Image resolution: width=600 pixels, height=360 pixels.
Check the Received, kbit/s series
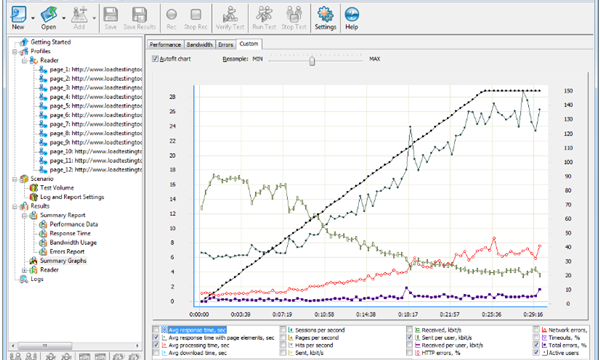409,330
